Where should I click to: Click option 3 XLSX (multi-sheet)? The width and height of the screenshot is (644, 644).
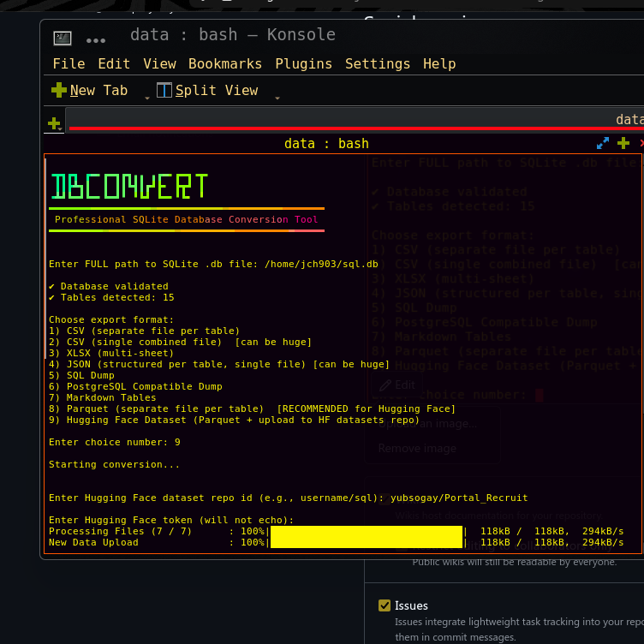(x=111, y=353)
